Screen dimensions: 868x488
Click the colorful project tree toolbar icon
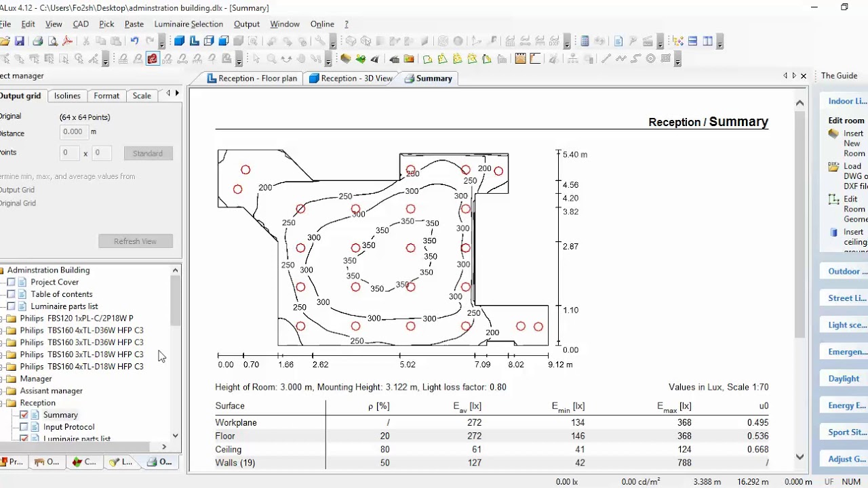pyautogui.click(x=678, y=41)
